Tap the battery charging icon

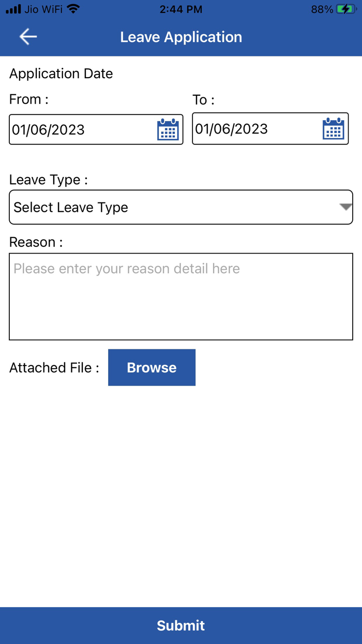click(345, 9)
